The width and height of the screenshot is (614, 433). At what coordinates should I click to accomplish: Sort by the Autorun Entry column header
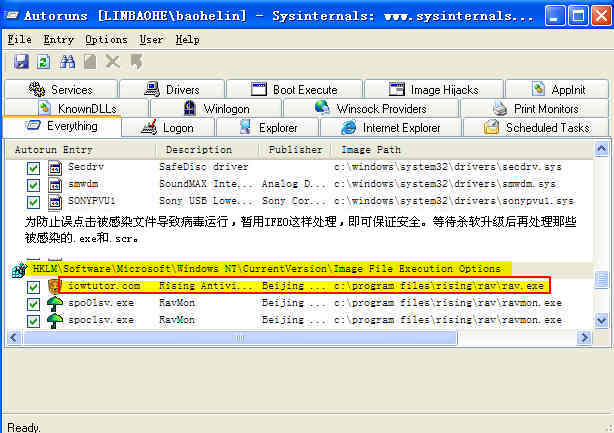81,150
